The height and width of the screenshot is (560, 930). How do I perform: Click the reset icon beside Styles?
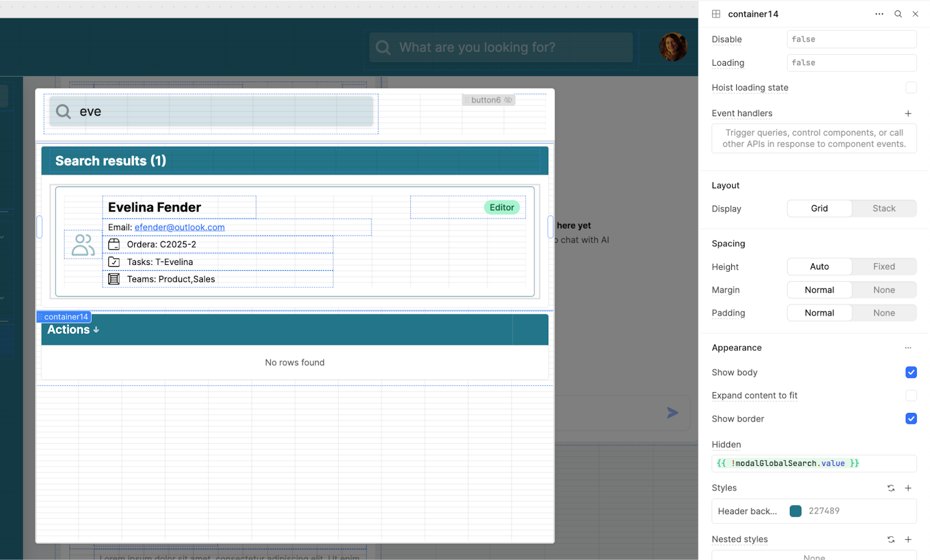890,488
